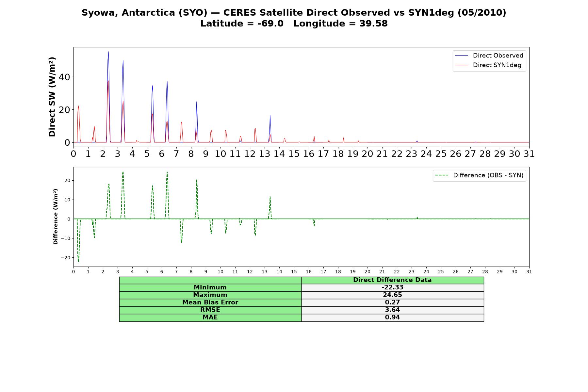Click the minimum value -22.33 cell
The height and width of the screenshot is (392, 588).
tap(392, 287)
